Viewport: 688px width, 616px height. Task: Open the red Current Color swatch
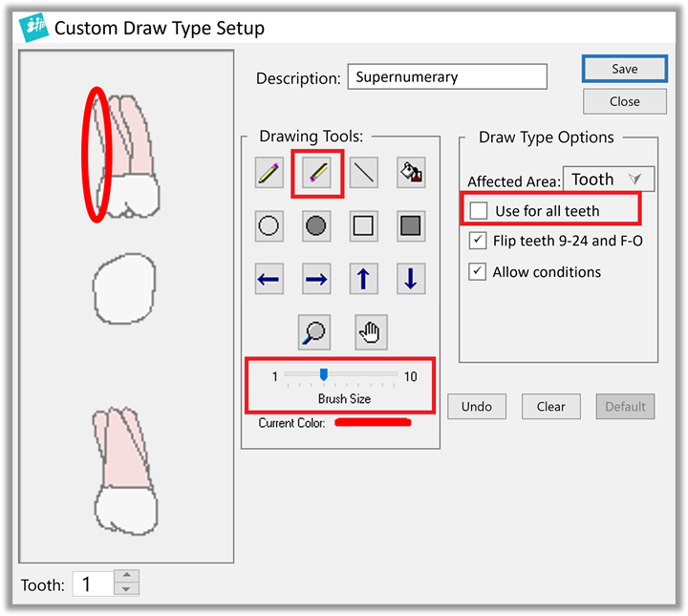[x=373, y=423]
